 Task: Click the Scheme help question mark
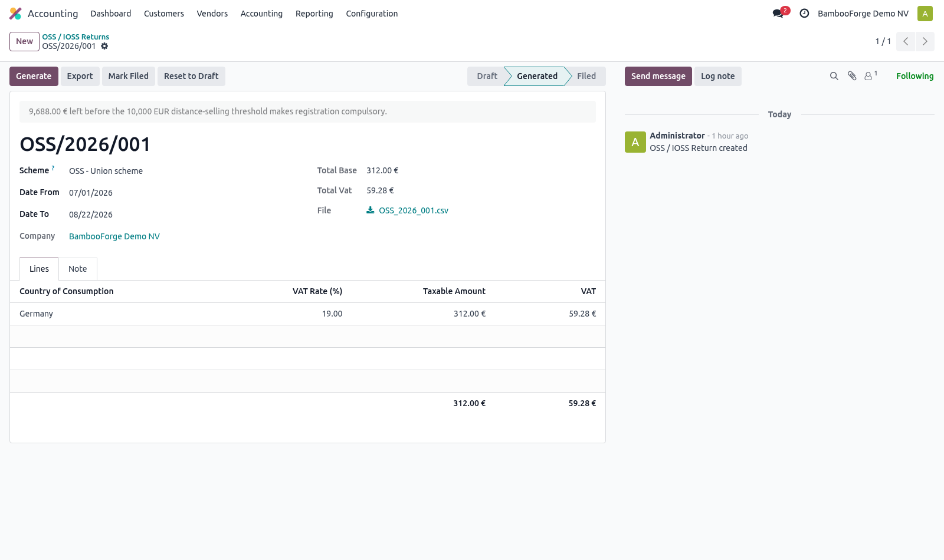click(53, 168)
